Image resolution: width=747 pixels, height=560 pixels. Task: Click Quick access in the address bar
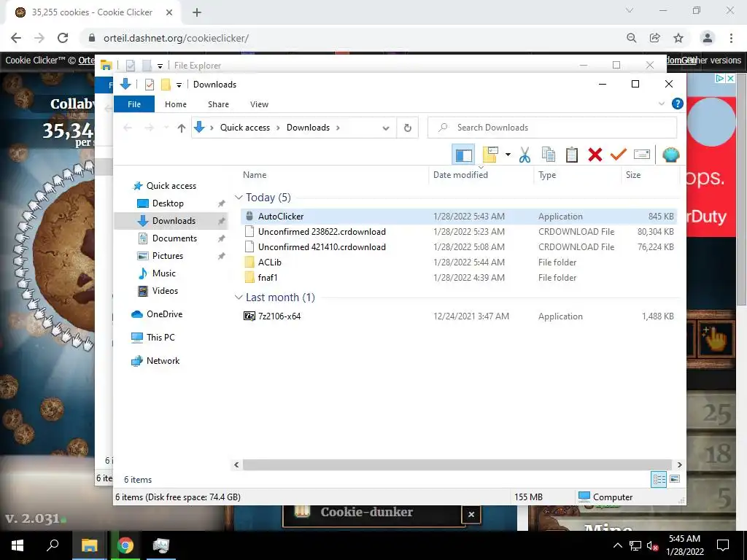tap(245, 128)
